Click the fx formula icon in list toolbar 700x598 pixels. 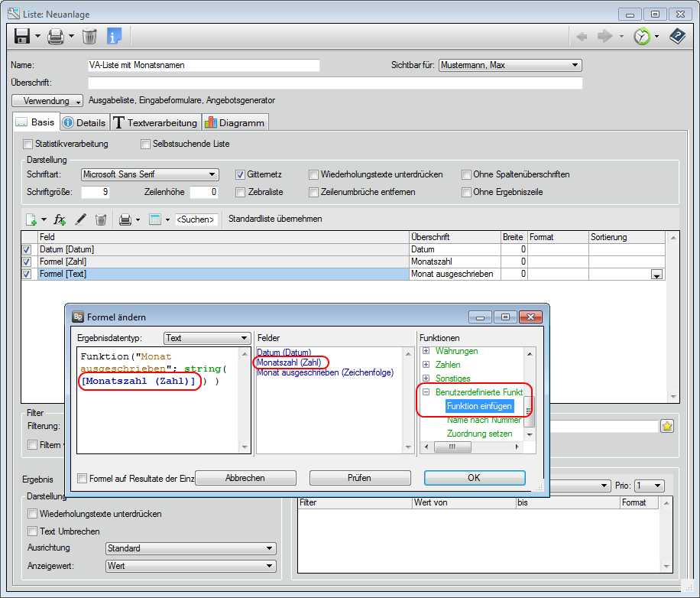60,219
